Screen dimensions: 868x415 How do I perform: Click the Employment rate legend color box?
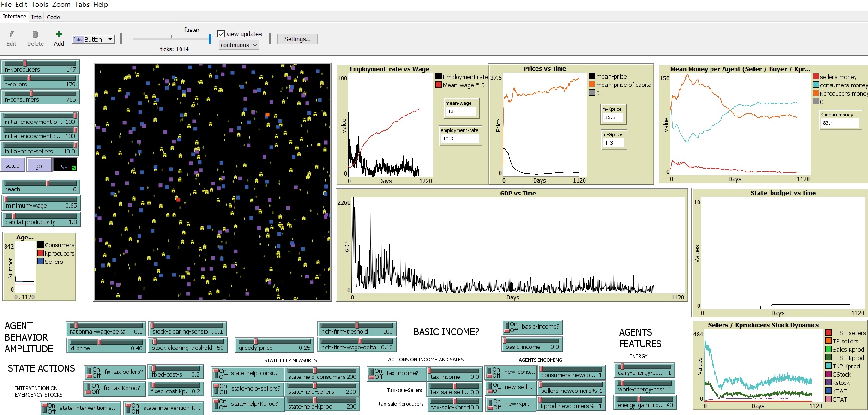pyautogui.click(x=439, y=77)
